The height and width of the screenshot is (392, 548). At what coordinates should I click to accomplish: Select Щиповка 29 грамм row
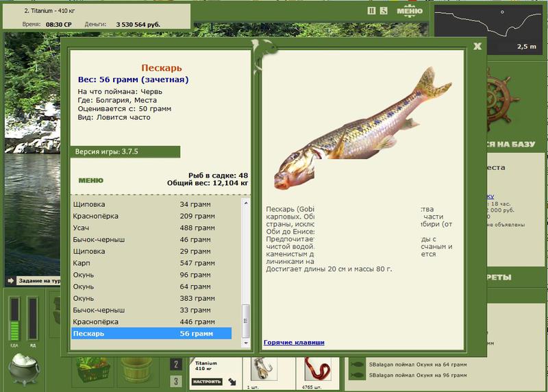tap(151, 251)
